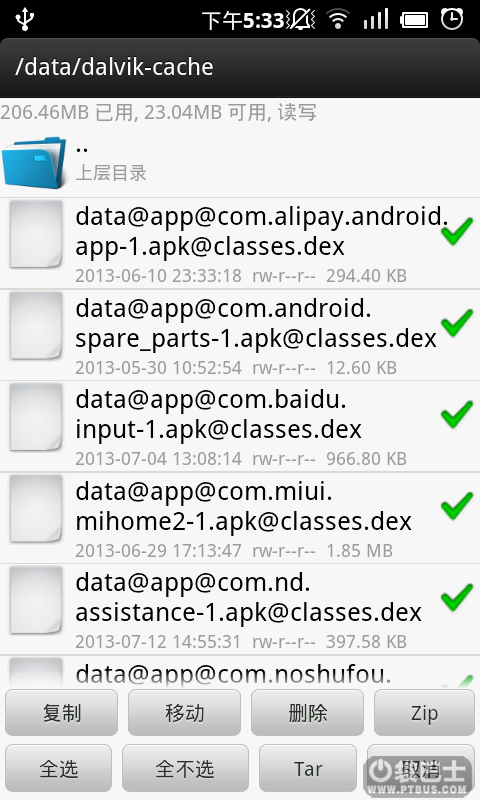Deselect everything with 全不选 button
The image size is (480, 800).
pos(185,768)
